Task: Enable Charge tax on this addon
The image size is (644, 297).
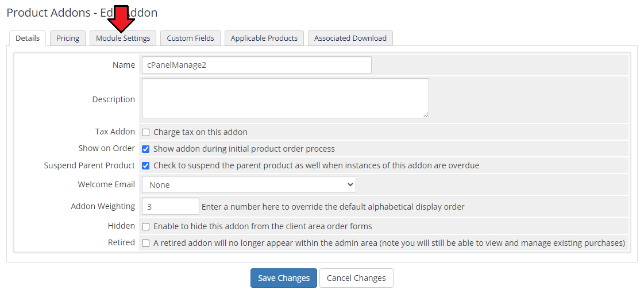Action: pyautogui.click(x=145, y=132)
